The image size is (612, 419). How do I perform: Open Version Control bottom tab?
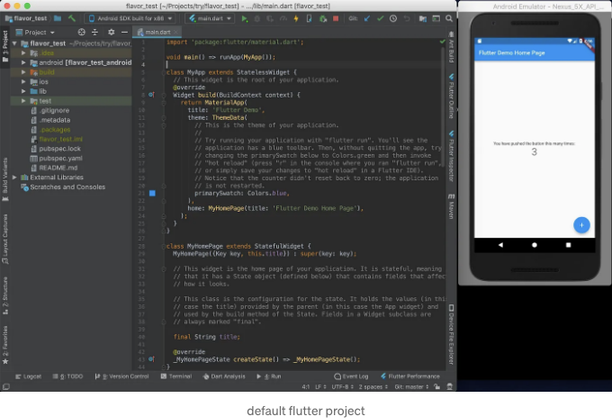click(122, 376)
